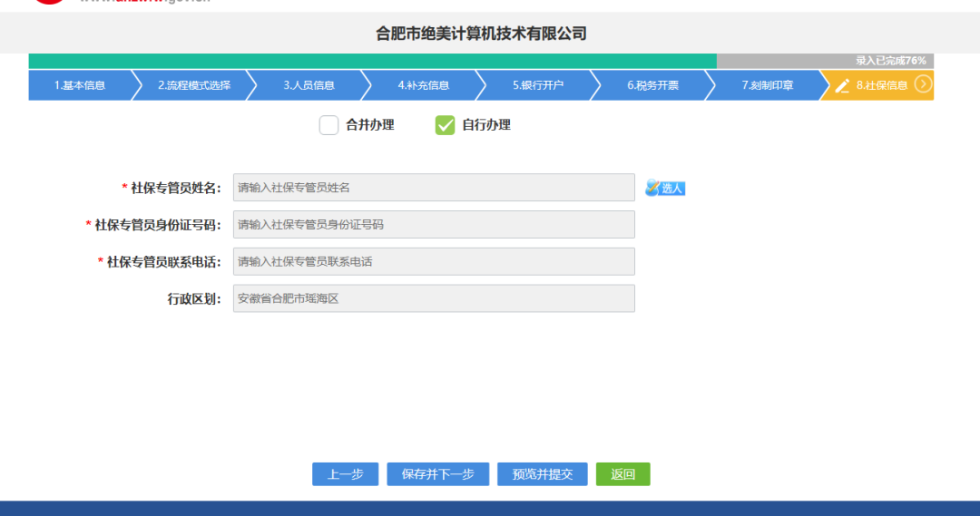This screenshot has width=980, height=516.
Task: Go to step 2.流程模式选择
Action: pos(194,85)
